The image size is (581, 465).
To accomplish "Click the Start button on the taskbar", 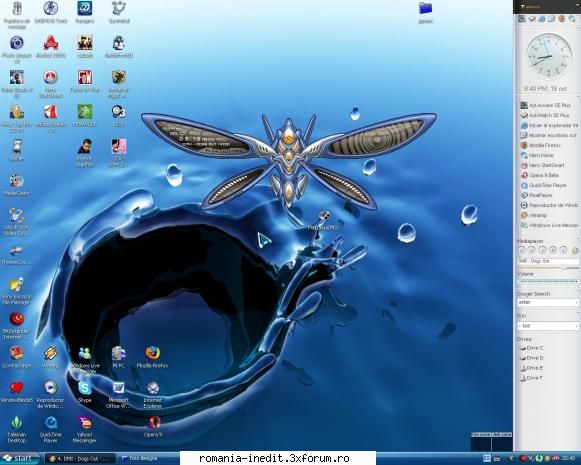I will (20, 458).
